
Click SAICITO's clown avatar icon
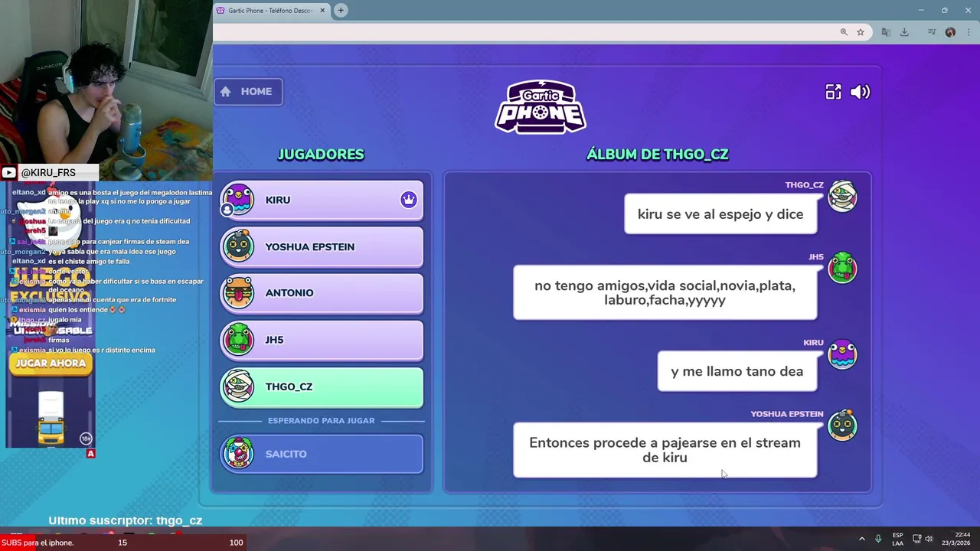coord(238,453)
